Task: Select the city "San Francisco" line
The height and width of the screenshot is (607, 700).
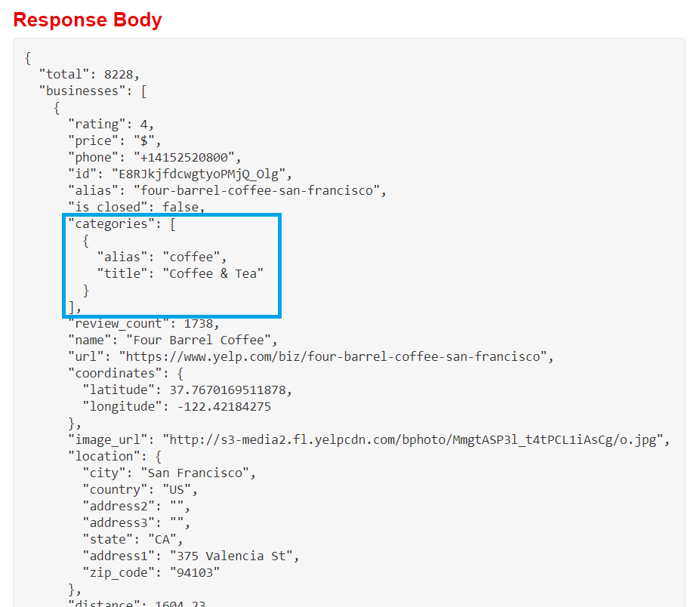Action: (169, 473)
